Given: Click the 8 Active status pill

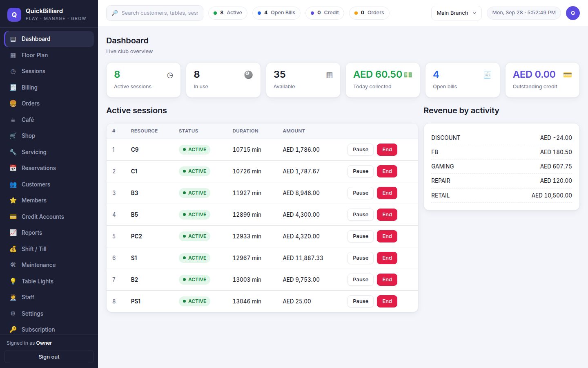Looking at the screenshot, I should (x=228, y=13).
